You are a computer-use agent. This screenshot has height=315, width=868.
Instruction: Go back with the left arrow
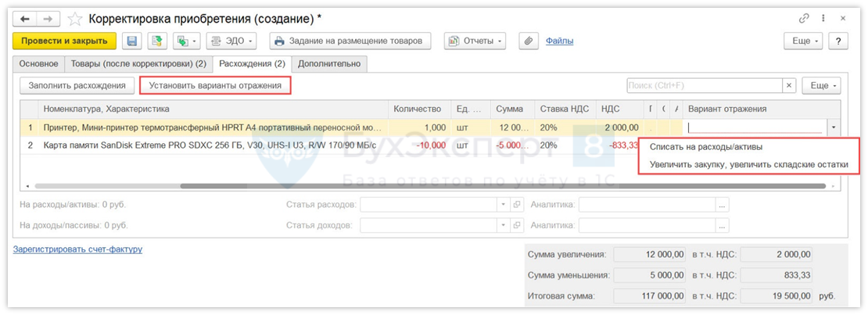click(x=25, y=19)
